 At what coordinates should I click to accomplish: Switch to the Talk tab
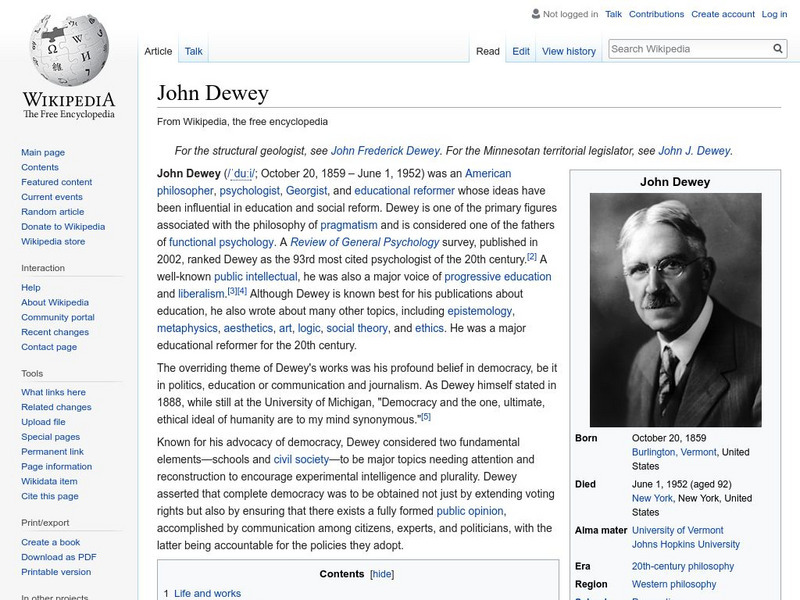tap(193, 51)
